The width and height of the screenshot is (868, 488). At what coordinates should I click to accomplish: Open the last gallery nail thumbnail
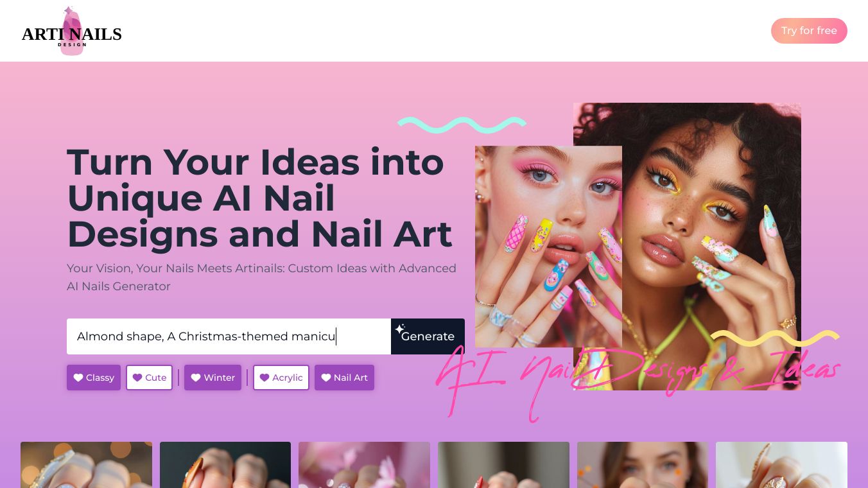coord(781,465)
